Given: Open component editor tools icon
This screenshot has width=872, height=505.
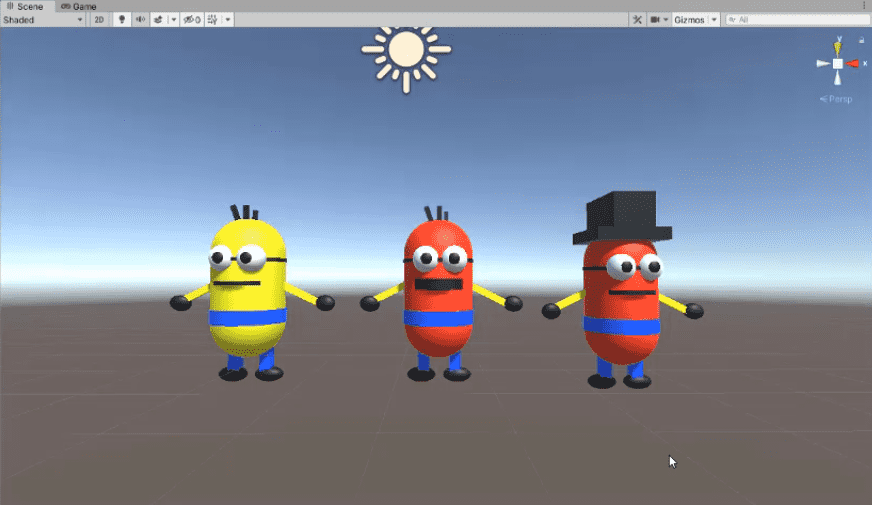Looking at the screenshot, I should [x=637, y=19].
